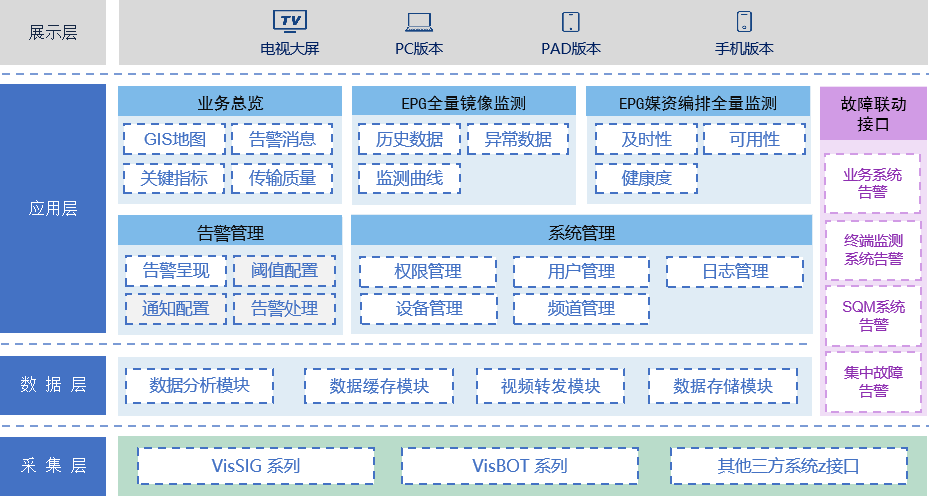Click the 监测曲线 module

click(409, 178)
